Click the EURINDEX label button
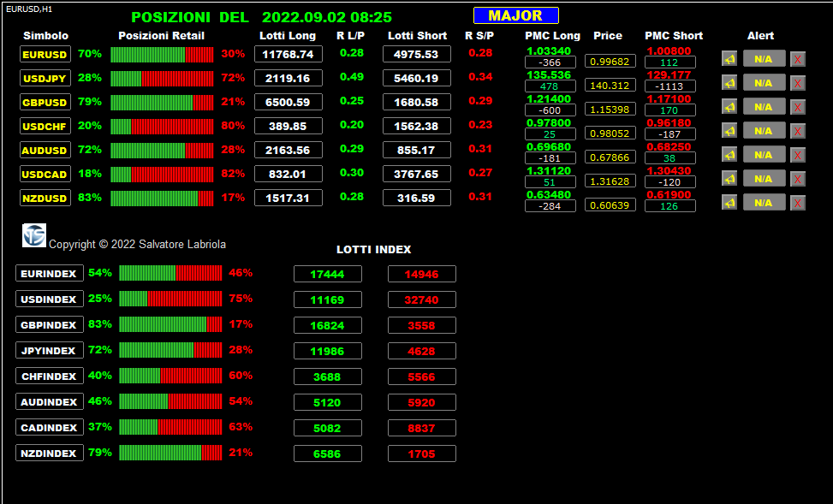 [x=50, y=274]
